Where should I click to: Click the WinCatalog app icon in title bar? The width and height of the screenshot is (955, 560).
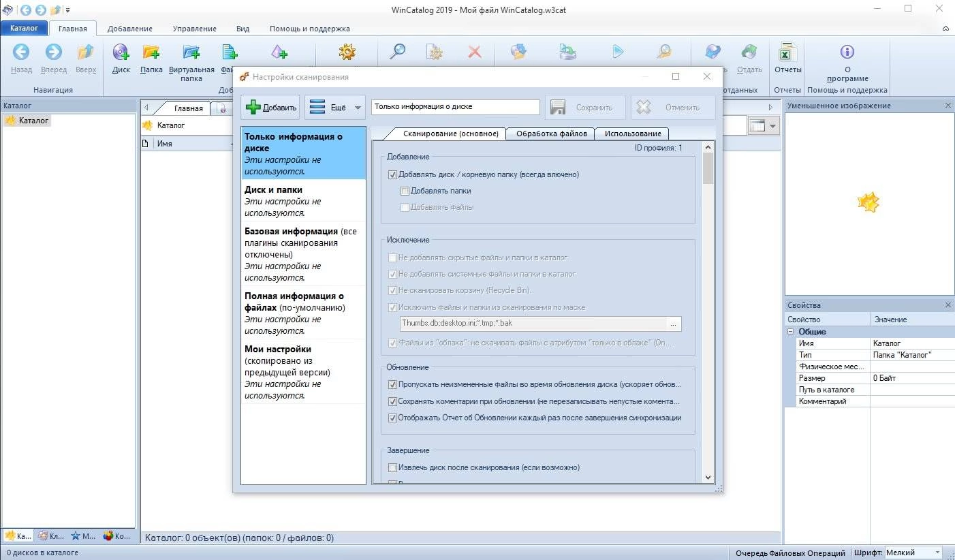coord(7,10)
